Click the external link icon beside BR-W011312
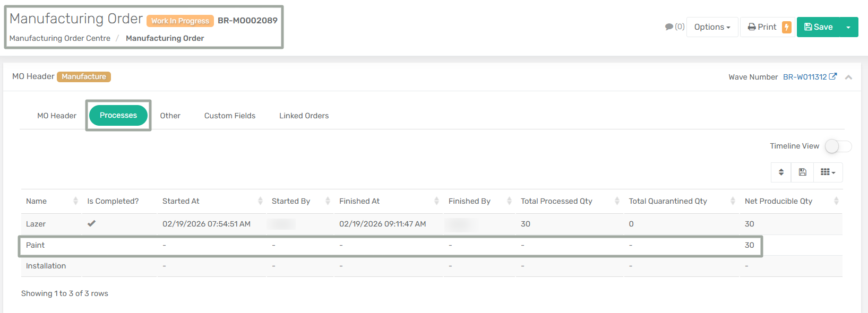The width and height of the screenshot is (868, 313). (x=833, y=76)
